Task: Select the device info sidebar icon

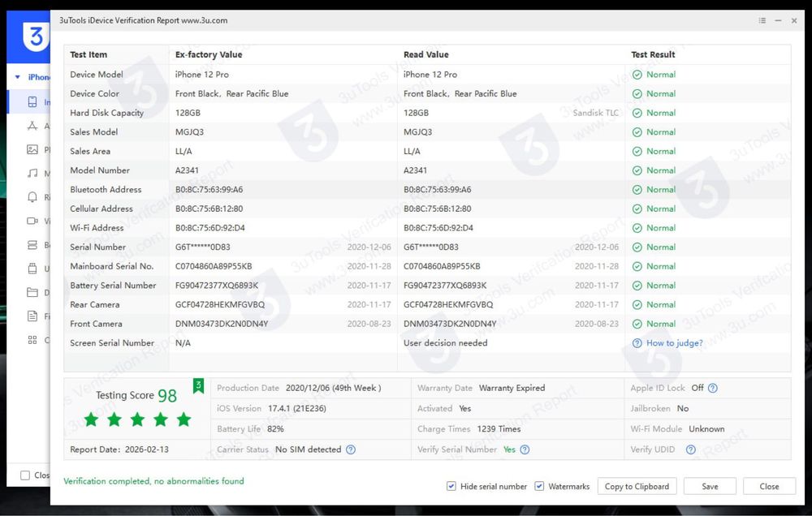Action: pyautogui.click(x=32, y=102)
